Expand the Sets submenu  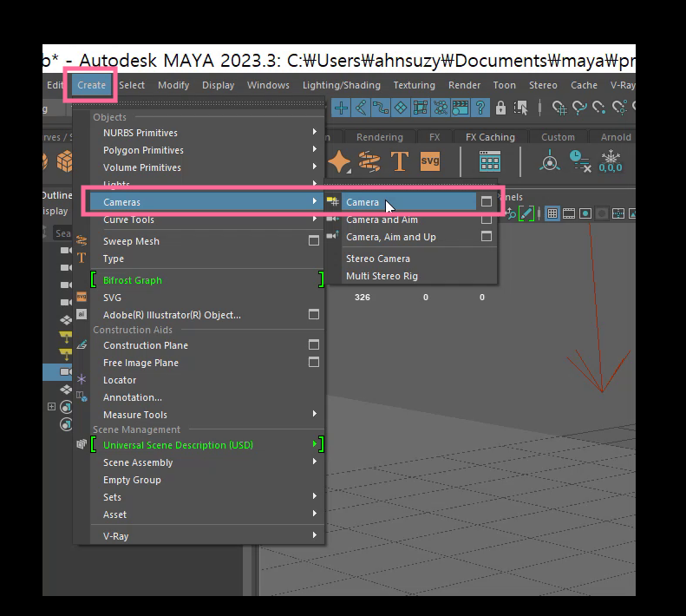[207, 497]
